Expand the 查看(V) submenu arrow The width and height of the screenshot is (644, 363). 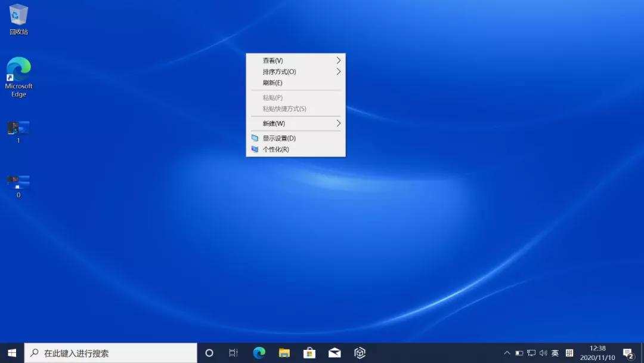[338, 60]
